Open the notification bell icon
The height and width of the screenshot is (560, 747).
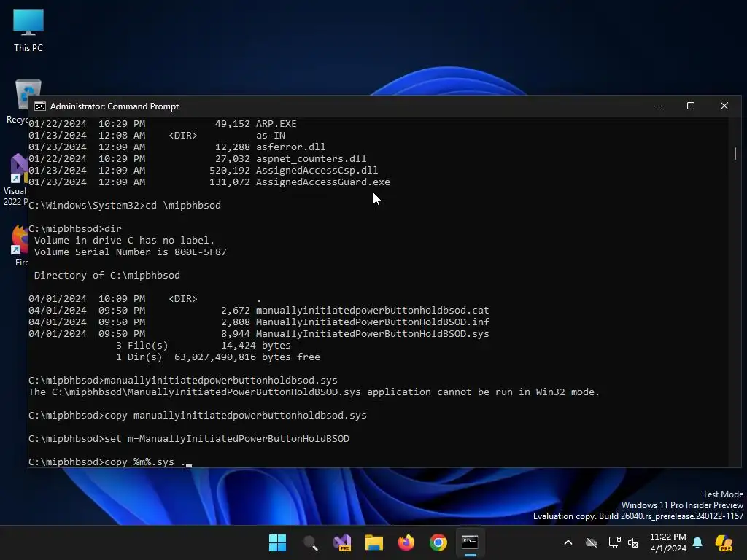coord(697,542)
